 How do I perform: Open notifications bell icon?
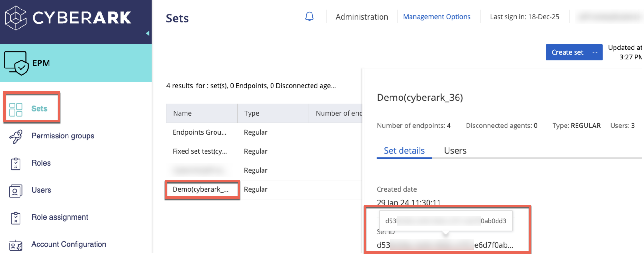pyautogui.click(x=309, y=16)
